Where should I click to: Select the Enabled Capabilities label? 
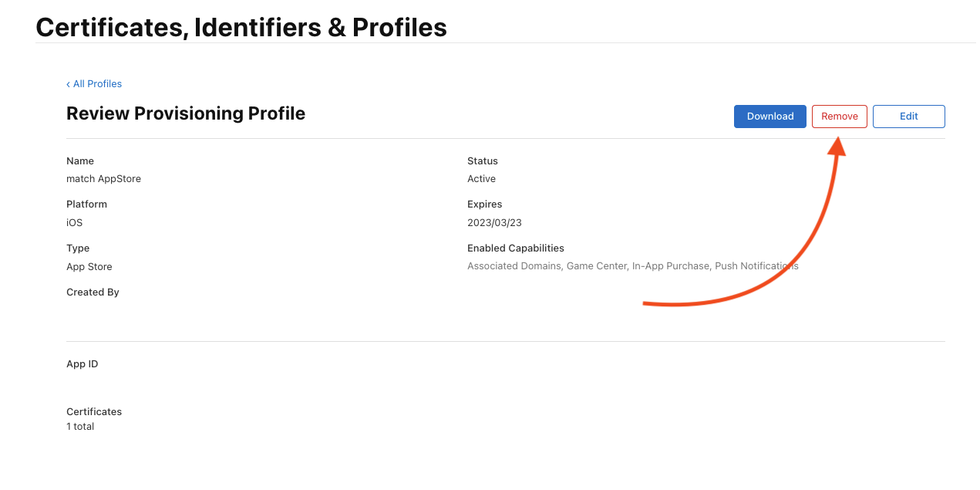tap(515, 248)
